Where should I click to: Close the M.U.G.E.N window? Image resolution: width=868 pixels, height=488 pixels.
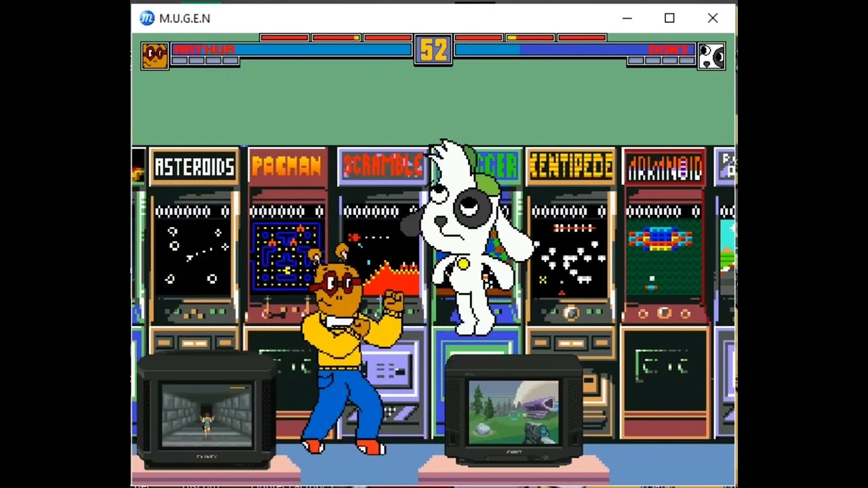click(x=713, y=18)
